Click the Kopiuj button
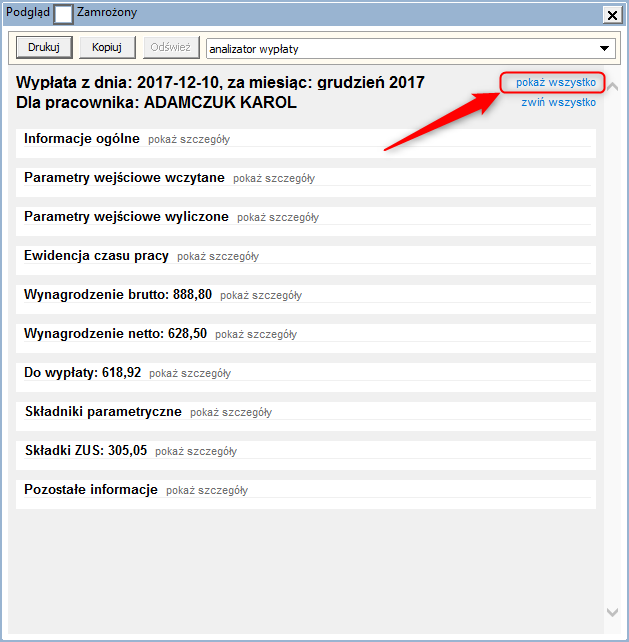Image resolution: width=629 pixels, height=642 pixels. [107, 47]
